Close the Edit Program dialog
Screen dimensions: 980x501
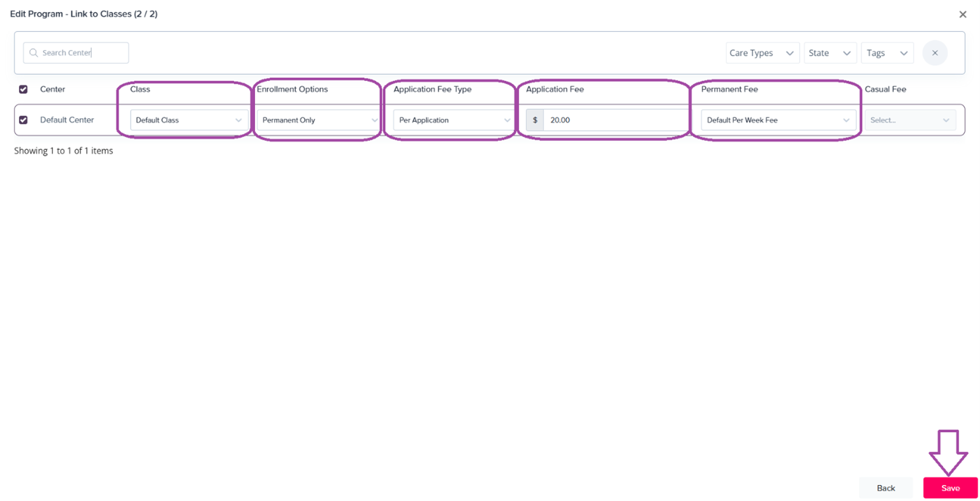(x=963, y=14)
